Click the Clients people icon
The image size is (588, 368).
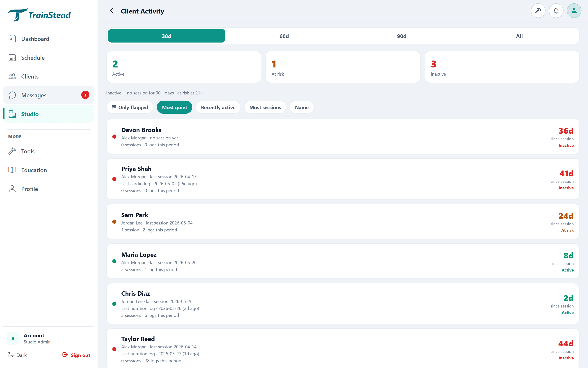tap(12, 76)
